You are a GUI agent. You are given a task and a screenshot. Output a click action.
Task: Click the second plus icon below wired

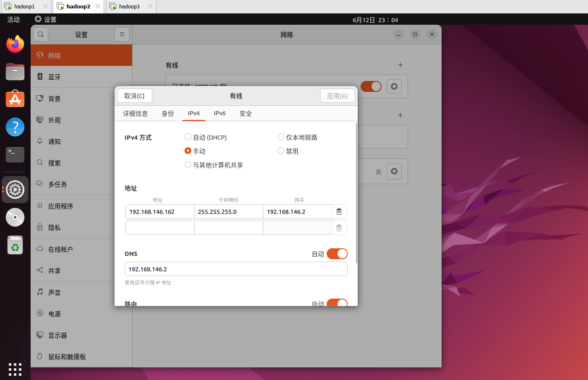400,115
